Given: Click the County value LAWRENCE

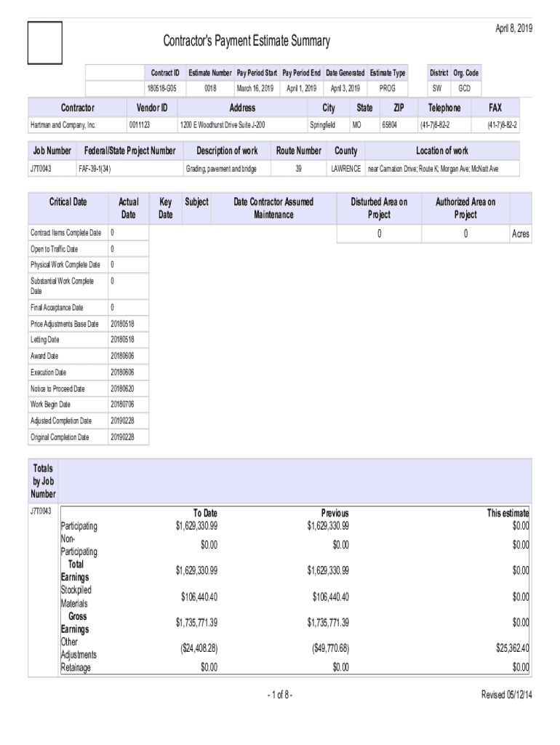Looking at the screenshot, I should coord(345,168).
